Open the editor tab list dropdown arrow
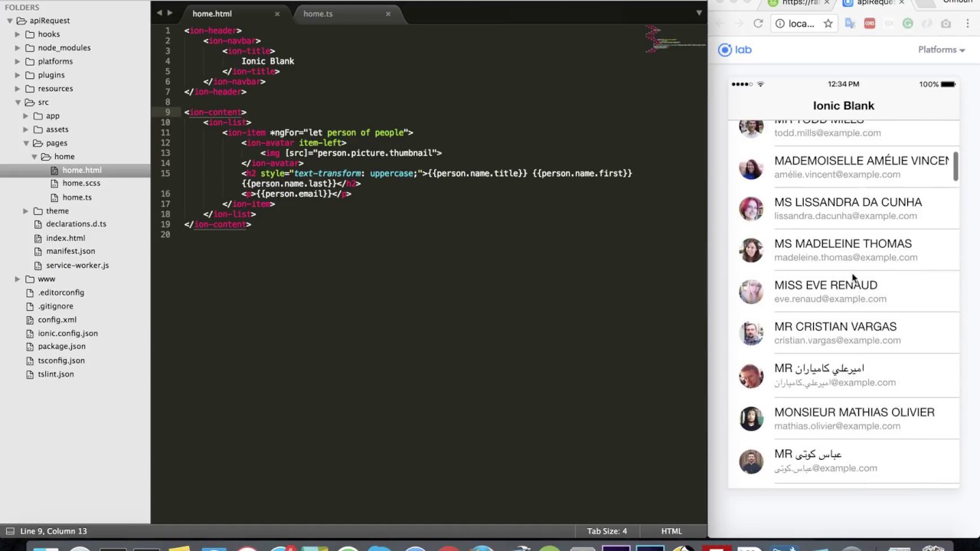The width and height of the screenshot is (980, 551). tap(698, 13)
